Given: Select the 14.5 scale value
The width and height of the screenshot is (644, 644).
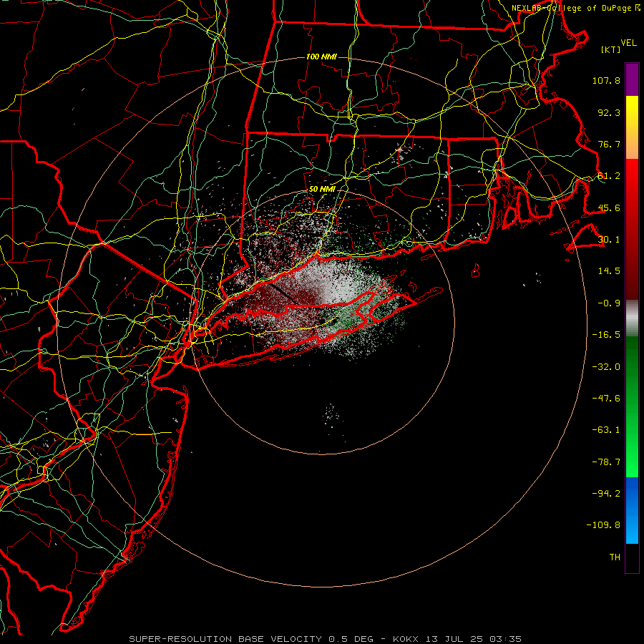Looking at the screenshot, I should [609, 271].
